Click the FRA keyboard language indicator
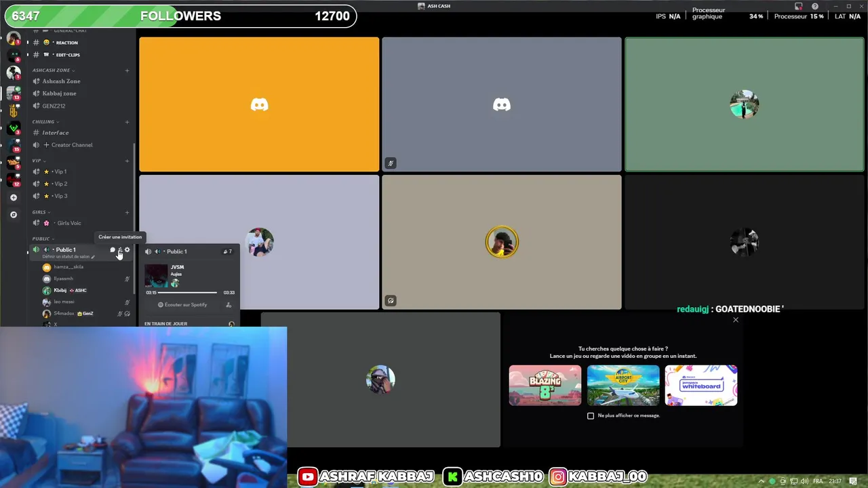Viewport: 868px width, 488px height. tap(818, 481)
